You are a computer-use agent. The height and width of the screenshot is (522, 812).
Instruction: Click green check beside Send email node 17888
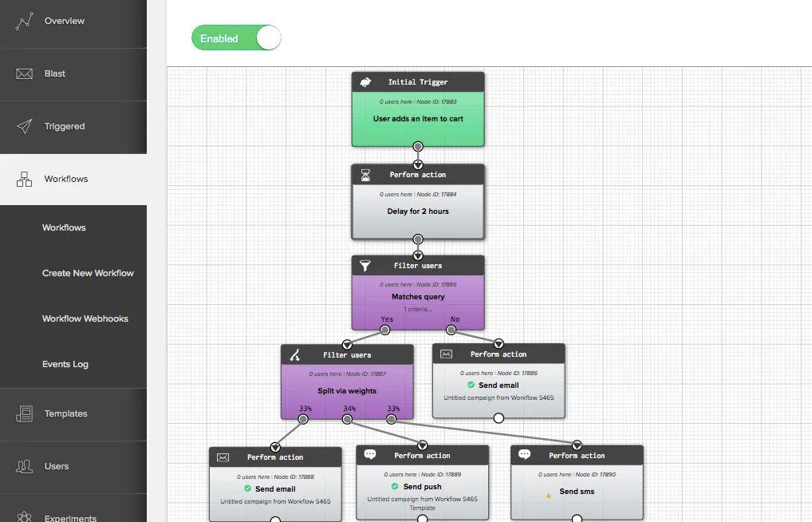247,488
